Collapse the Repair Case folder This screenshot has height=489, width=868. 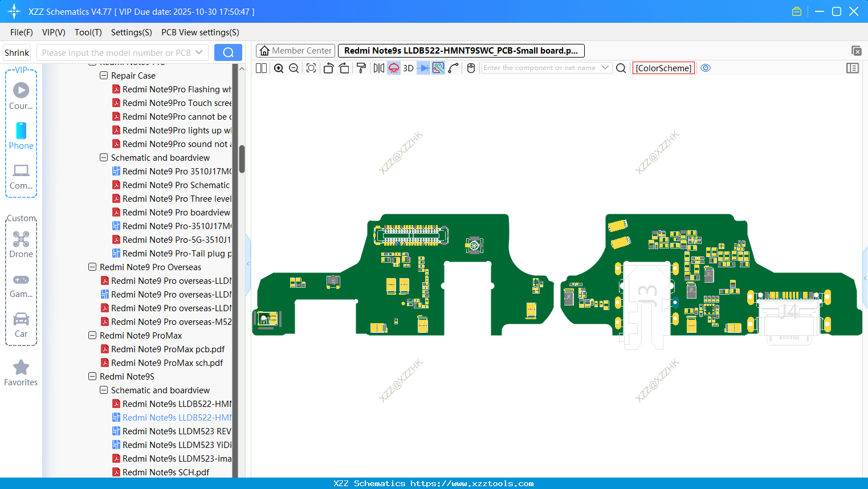click(x=104, y=75)
